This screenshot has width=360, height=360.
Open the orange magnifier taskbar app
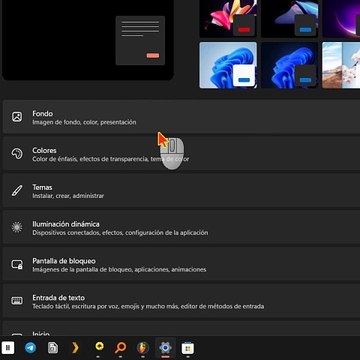point(120,348)
